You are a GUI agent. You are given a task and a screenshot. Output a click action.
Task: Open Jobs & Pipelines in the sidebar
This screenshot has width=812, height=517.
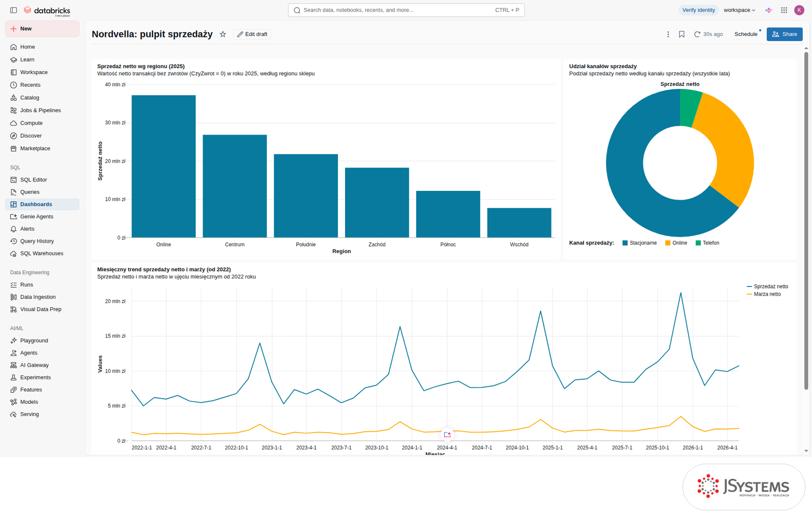tap(42, 110)
